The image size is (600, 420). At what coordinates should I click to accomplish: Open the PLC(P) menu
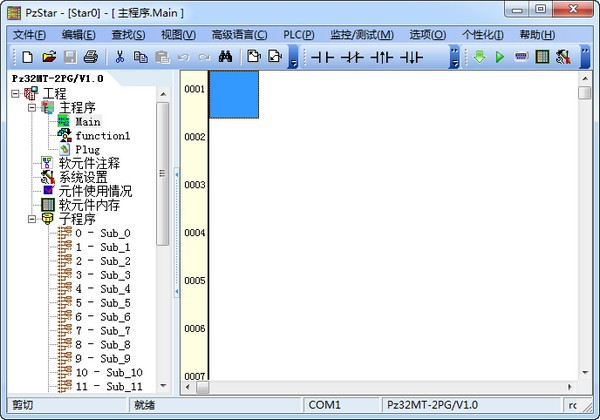pyautogui.click(x=298, y=34)
